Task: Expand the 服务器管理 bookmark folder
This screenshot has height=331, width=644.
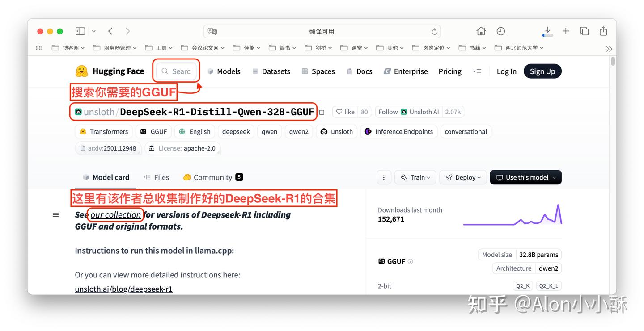Action: tap(115, 48)
